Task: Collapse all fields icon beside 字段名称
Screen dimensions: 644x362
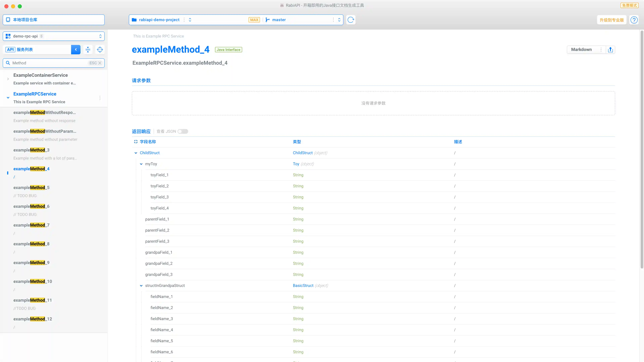Action: click(x=136, y=142)
